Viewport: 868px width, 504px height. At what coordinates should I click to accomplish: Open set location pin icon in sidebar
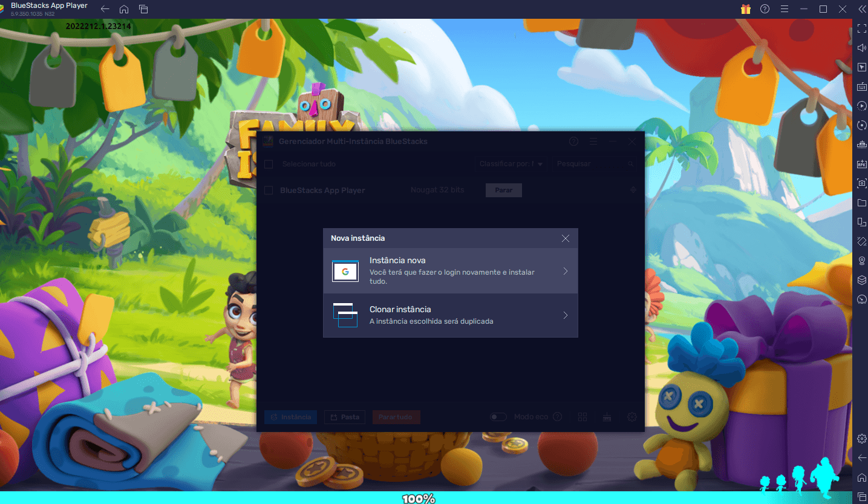coord(862,261)
